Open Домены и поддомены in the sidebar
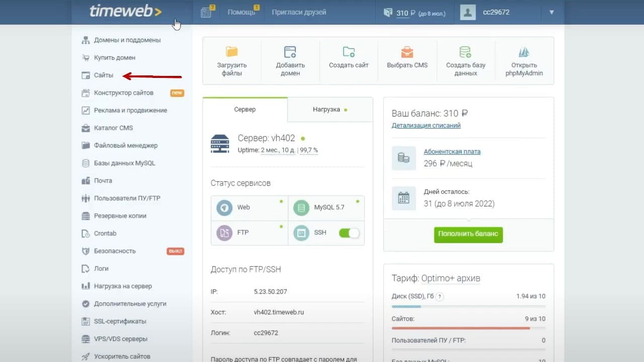Screen dimensions: 644x362 [x=127, y=40]
